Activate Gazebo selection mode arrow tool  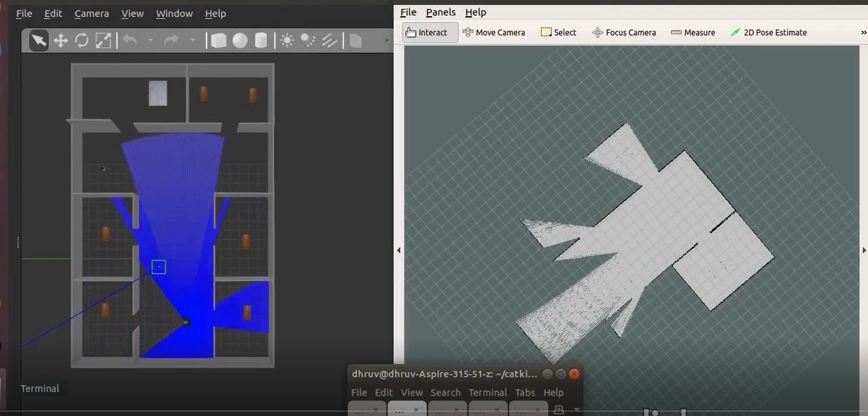(x=38, y=41)
